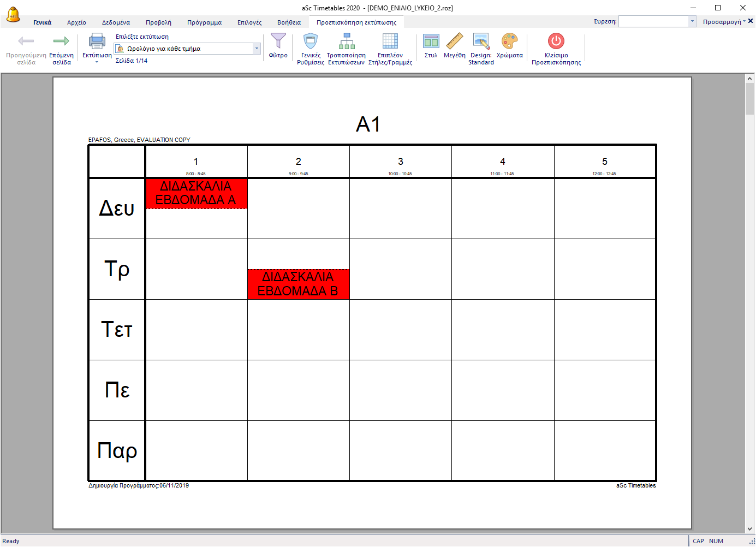The width and height of the screenshot is (756, 547).
Task: Click into the search input field
Action: click(x=653, y=21)
